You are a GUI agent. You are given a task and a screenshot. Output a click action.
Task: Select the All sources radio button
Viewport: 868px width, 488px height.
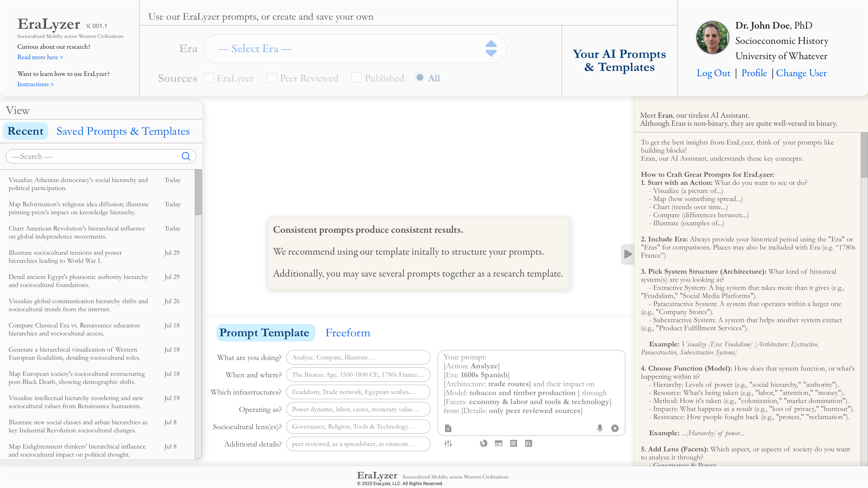[x=420, y=78]
